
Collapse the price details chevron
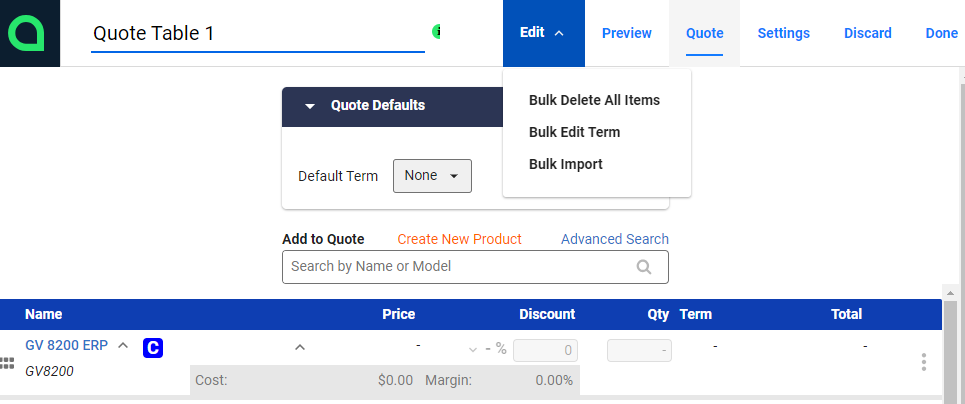click(x=300, y=347)
